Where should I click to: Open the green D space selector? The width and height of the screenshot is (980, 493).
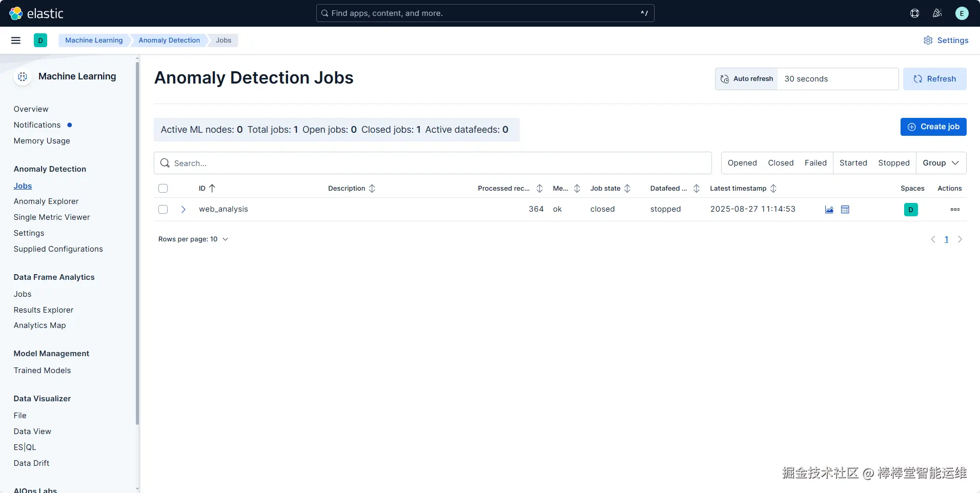click(x=40, y=40)
